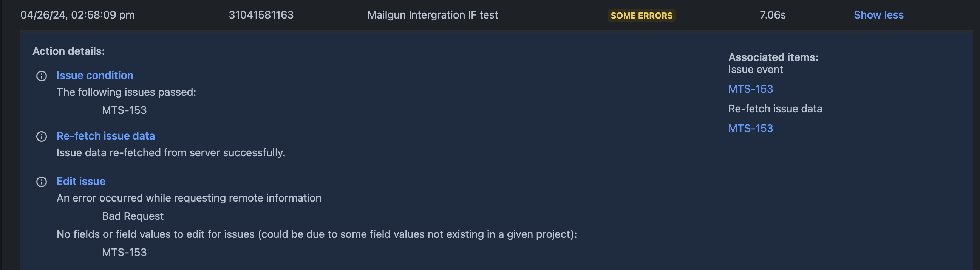This screenshot has width=980, height=270.
Task: Click the Action details heading
Action: (68, 51)
